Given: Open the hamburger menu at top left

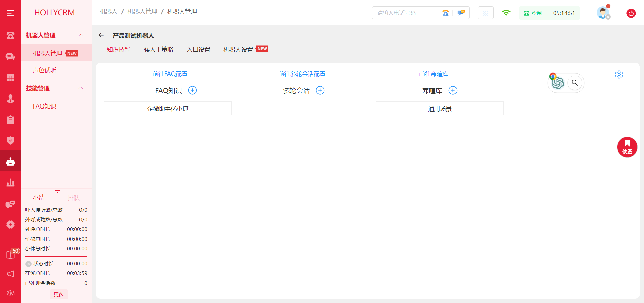Looking at the screenshot, I should pyautogui.click(x=10, y=13).
